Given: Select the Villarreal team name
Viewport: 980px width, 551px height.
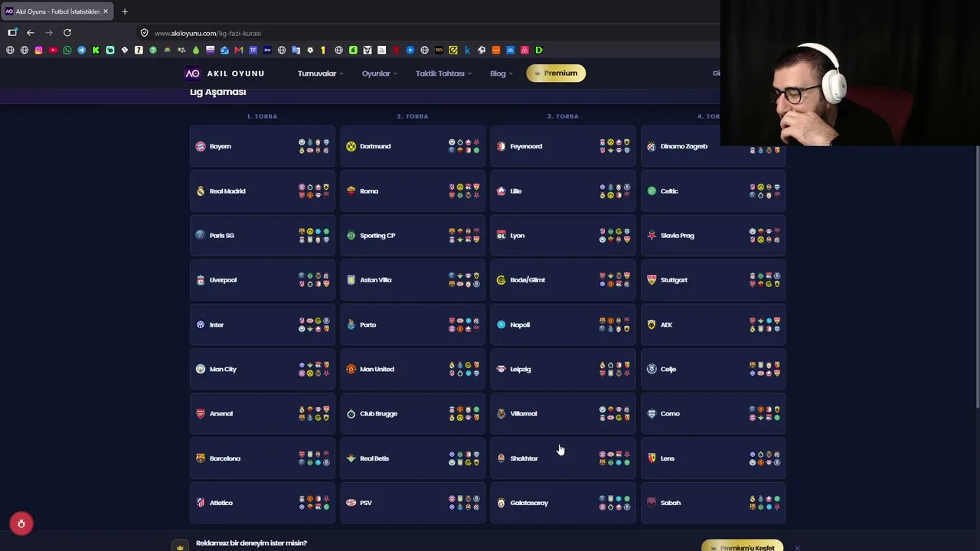Looking at the screenshot, I should [524, 414].
